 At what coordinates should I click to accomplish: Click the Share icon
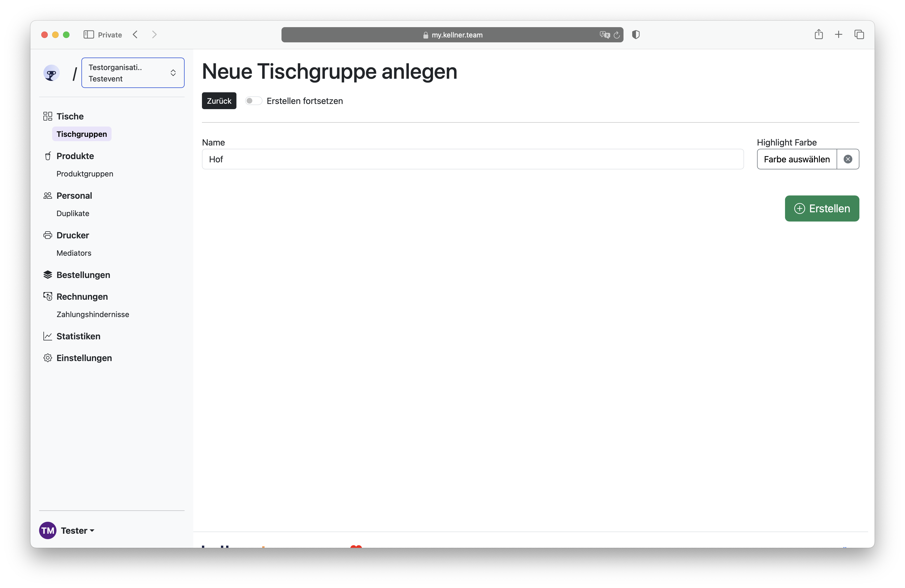click(819, 34)
